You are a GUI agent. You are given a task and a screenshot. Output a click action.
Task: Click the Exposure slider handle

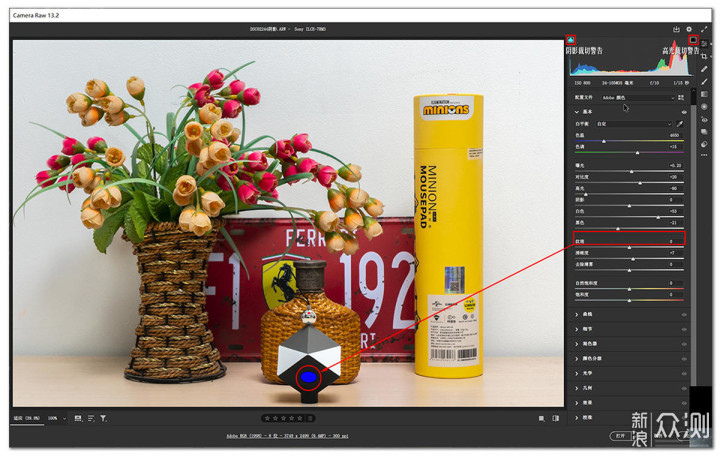pos(631,171)
